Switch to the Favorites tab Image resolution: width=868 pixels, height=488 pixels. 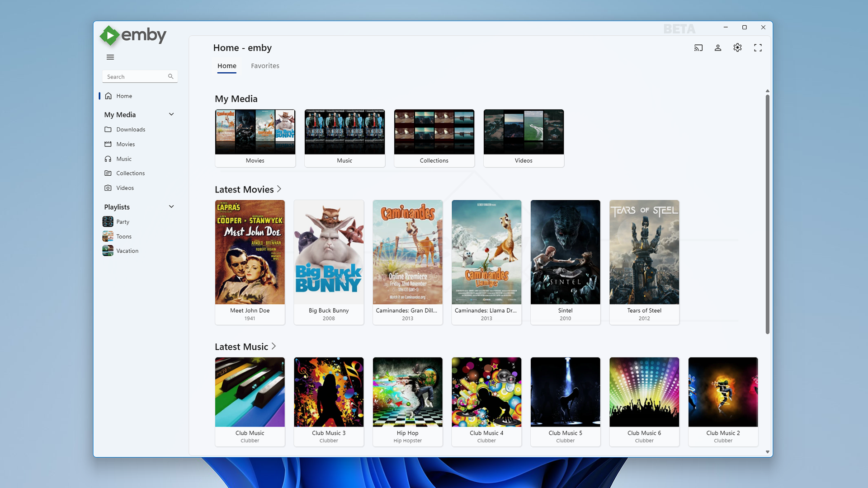click(x=265, y=66)
